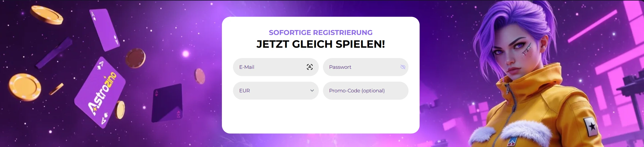
Task: Click the star patch on jacket sleeve
Action: pos(591,126)
